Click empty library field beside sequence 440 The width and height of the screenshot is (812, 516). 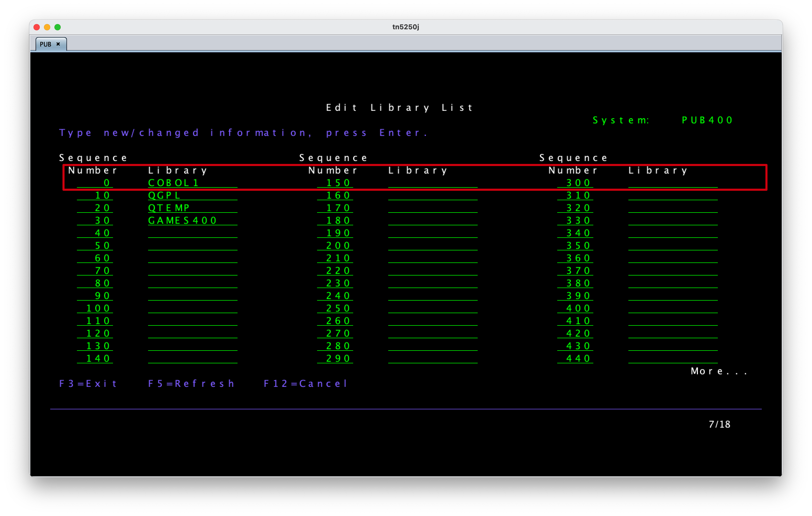coord(673,359)
